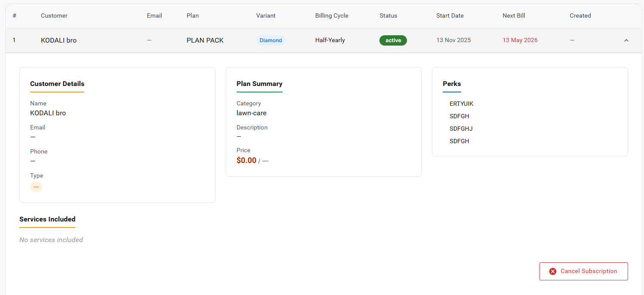644x295 pixels.
Task: Click the Customer Details heading
Action: 57,84
